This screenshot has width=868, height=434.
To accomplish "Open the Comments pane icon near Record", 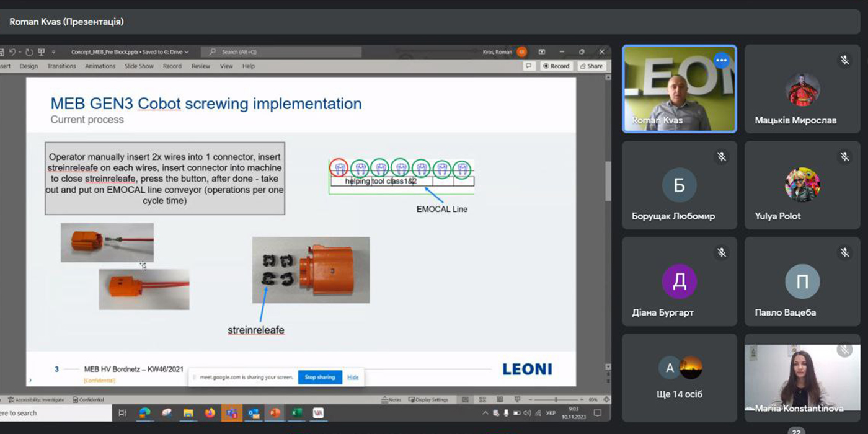I will click(529, 66).
